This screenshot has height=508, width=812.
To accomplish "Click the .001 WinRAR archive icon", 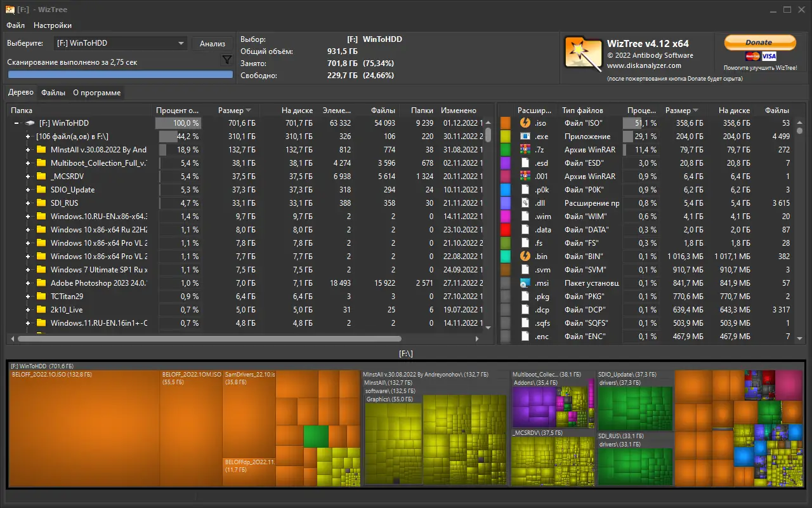I will [525, 177].
